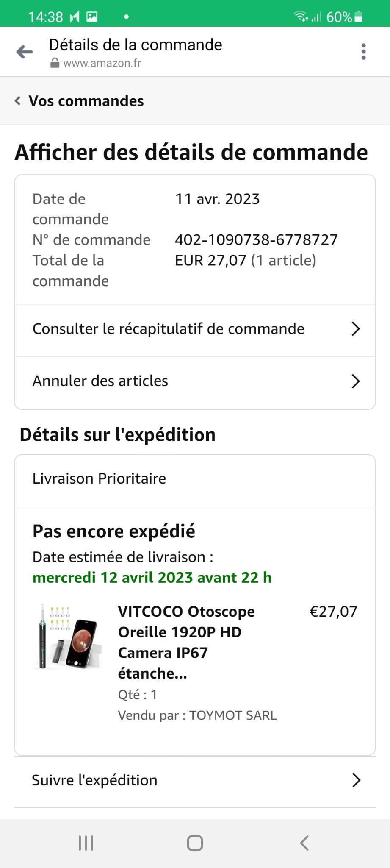390x868 pixels.
Task: Select Annuler des articles
Action: tap(100, 381)
